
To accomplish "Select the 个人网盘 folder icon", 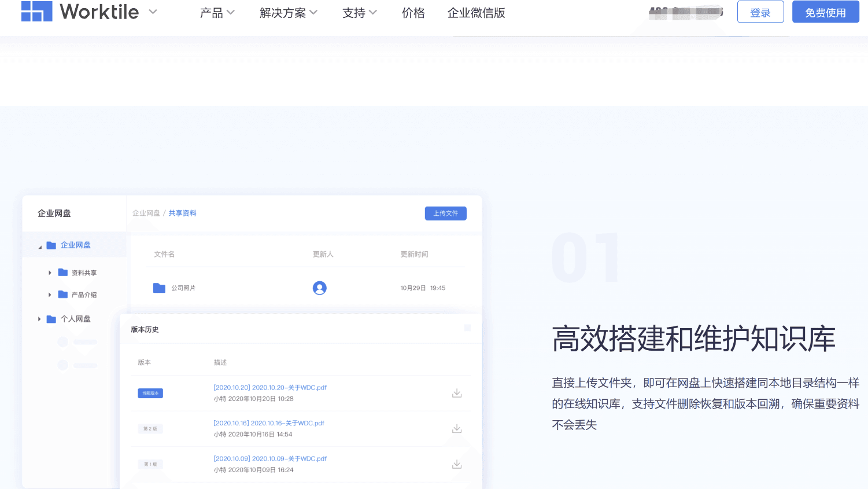I will coord(51,319).
